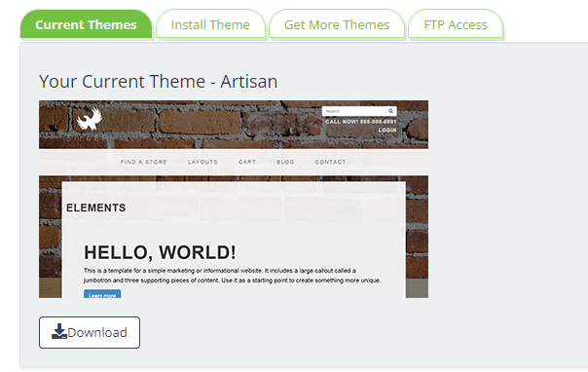Switch to the Current Themes tab
The height and width of the screenshot is (372, 588).
coord(86,24)
